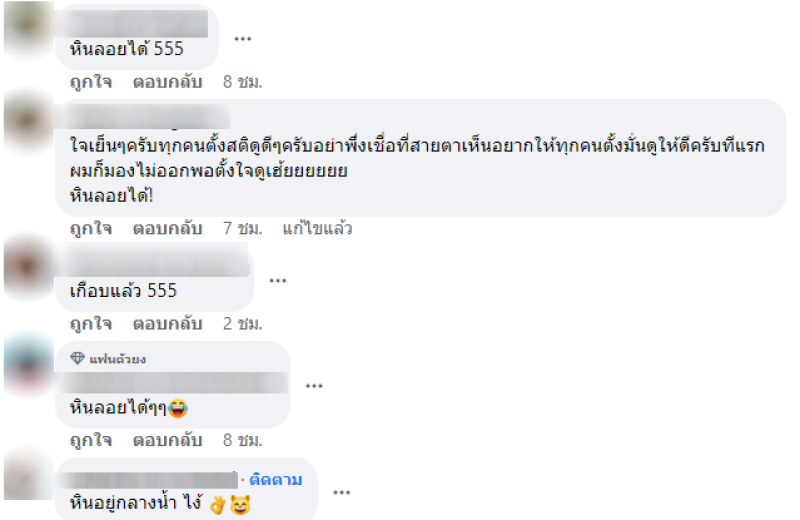Image resolution: width=800 pixels, height=520 pixels.
Task: Open options menu for "หินลอยได้ๆๆ" comment
Action: tap(314, 386)
